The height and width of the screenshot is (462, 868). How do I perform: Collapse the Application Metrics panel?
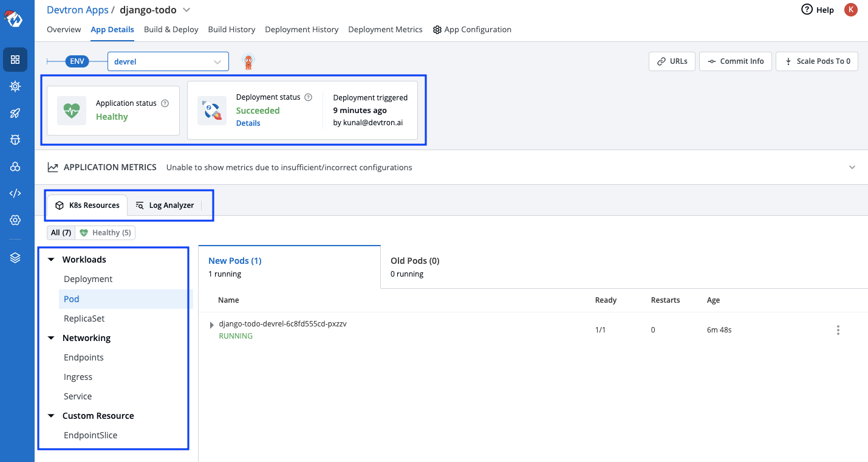coord(852,167)
